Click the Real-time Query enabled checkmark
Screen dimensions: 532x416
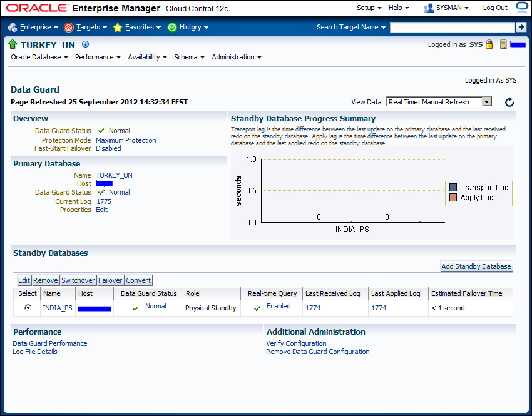(x=257, y=308)
